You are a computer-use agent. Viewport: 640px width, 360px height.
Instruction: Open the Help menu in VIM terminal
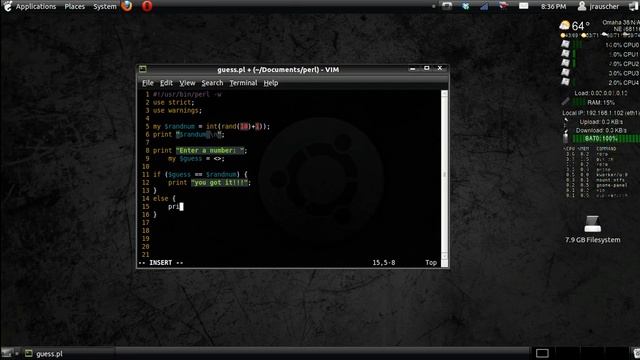pos(271,83)
